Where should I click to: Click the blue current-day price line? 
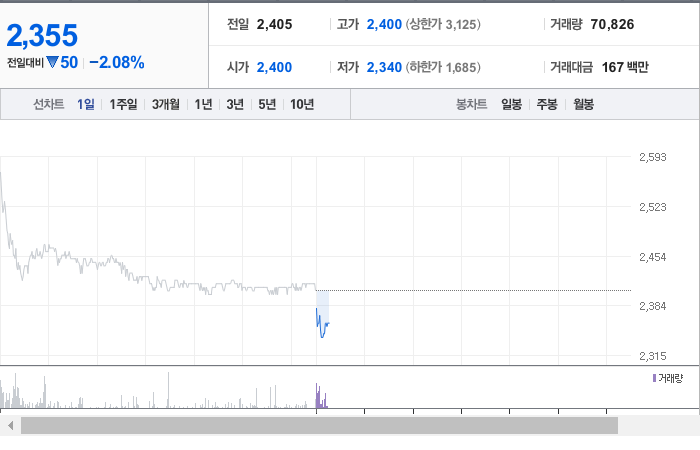(x=322, y=324)
